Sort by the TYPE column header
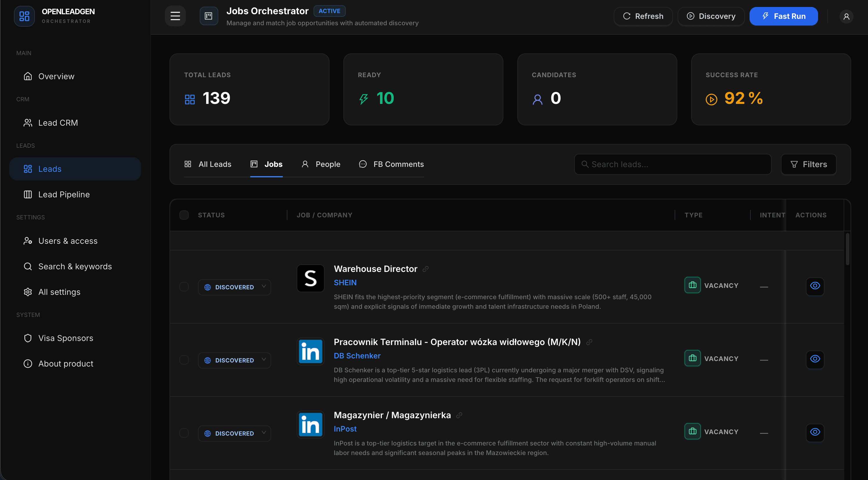868x480 pixels. tap(693, 215)
